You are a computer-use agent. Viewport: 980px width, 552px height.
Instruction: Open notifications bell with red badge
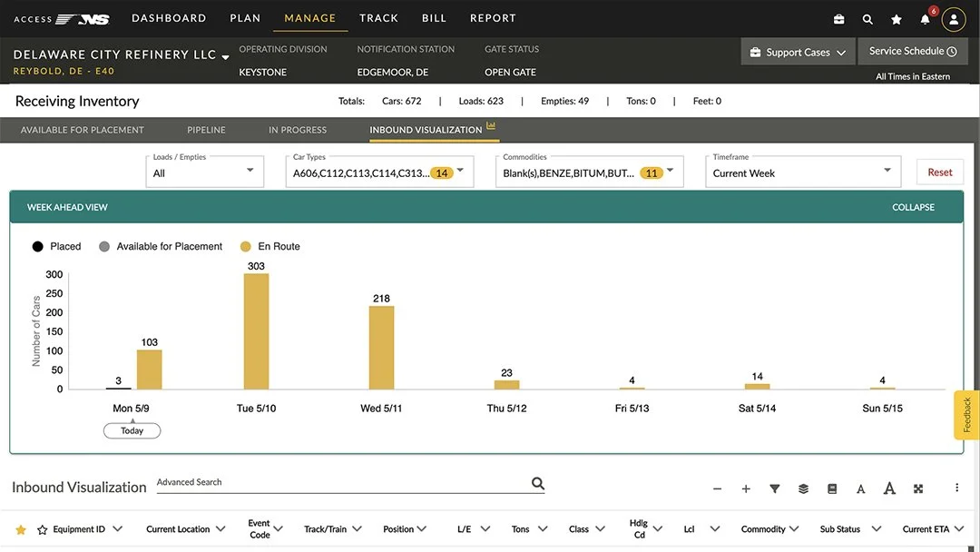click(x=925, y=19)
